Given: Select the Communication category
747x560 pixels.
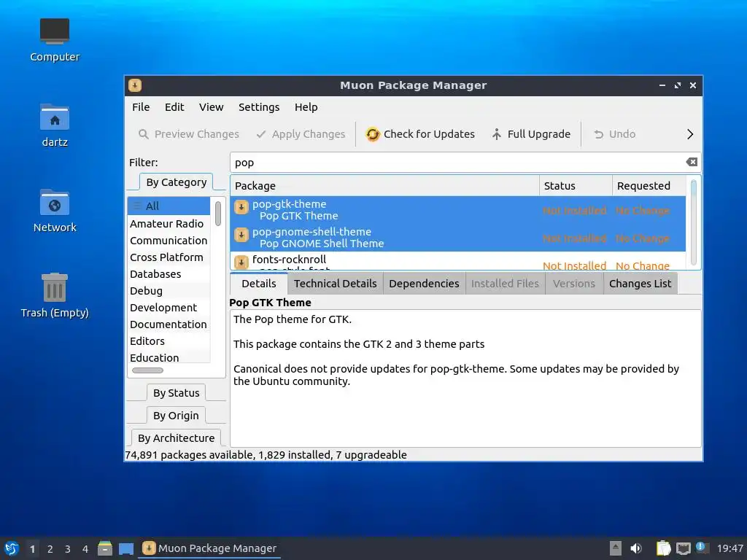Looking at the screenshot, I should [x=169, y=241].
